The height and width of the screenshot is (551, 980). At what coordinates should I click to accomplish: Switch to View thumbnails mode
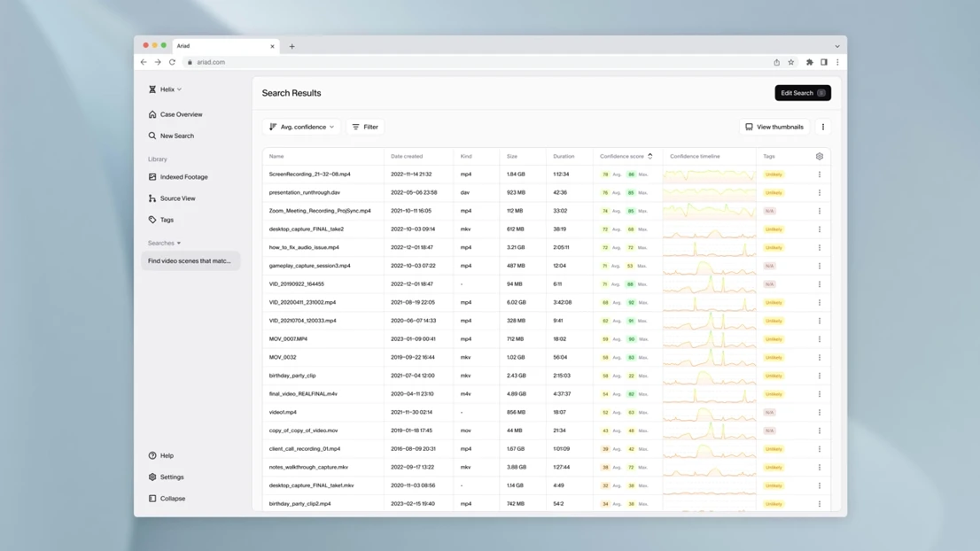tap(774, 127)
